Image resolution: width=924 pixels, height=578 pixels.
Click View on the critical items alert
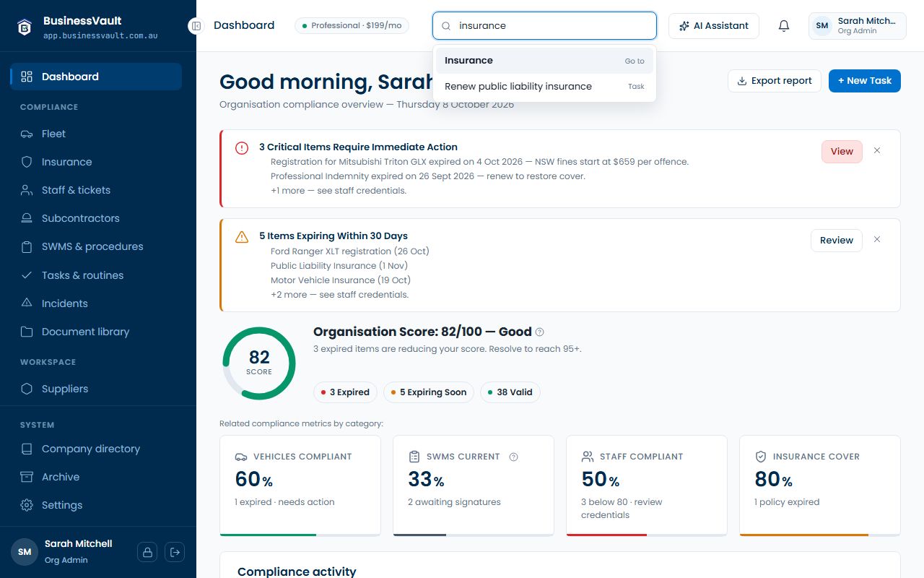[x=842, y=152]
